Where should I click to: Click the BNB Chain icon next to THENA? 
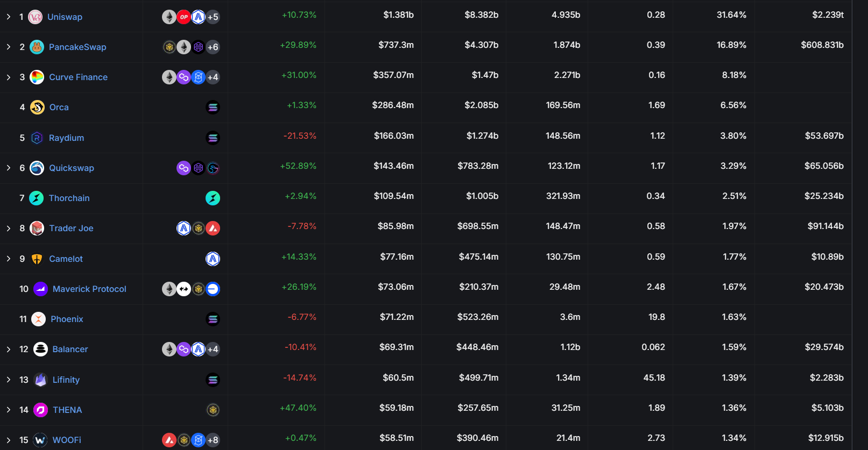213,410
